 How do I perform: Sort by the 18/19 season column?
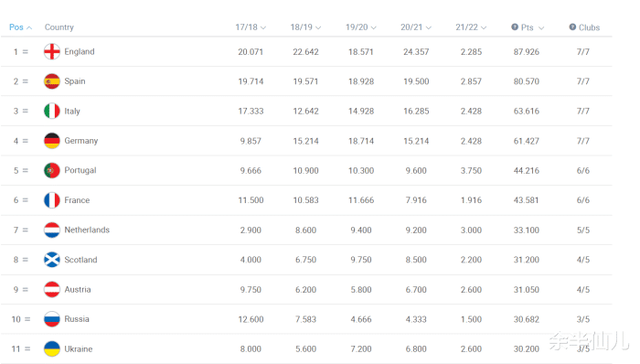point(306,27)
